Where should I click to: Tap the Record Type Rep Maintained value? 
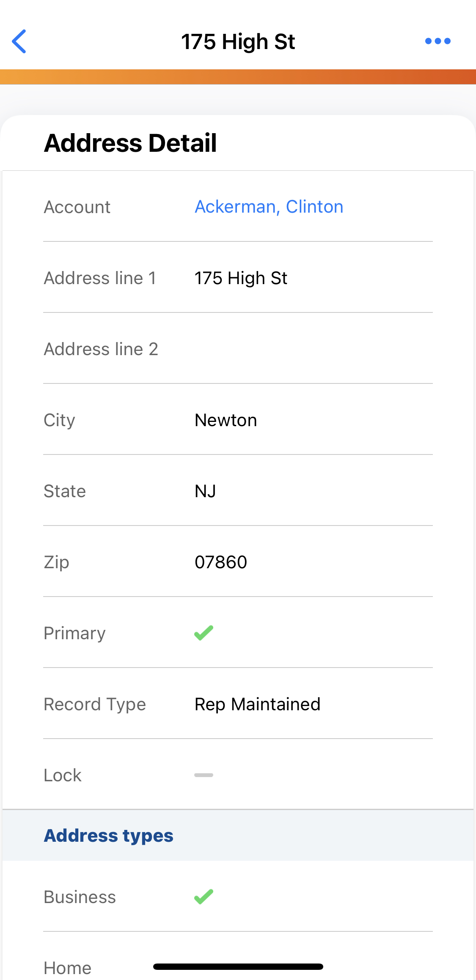click(257, 704)
